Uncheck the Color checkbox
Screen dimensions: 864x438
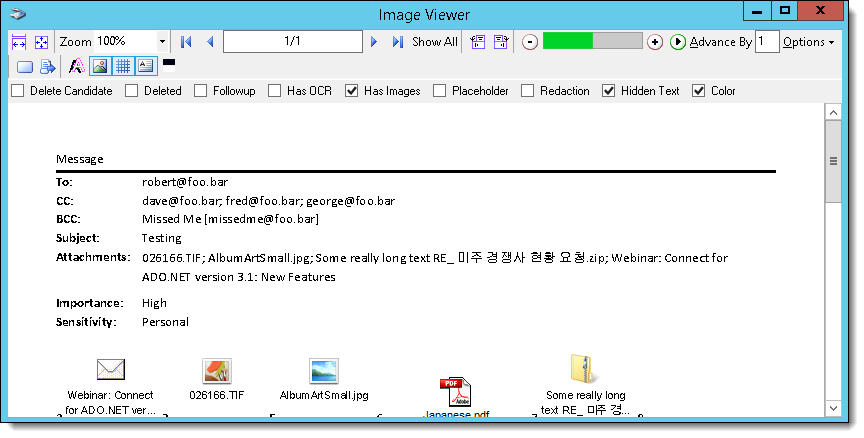pos(699,91)
